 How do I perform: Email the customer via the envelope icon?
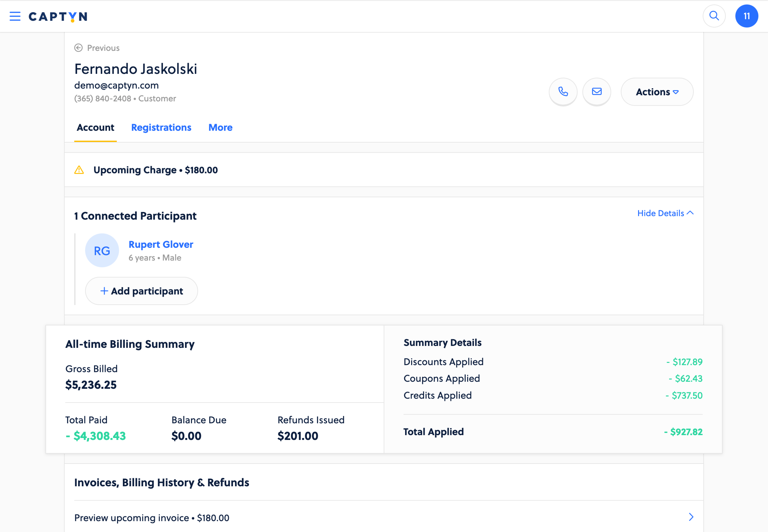point(597,92)
